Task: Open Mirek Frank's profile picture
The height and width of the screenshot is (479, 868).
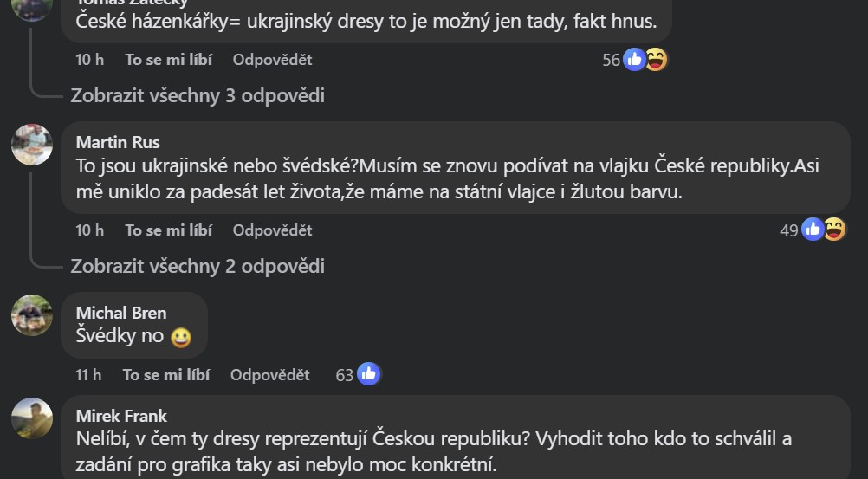Action: click(32, 418)
